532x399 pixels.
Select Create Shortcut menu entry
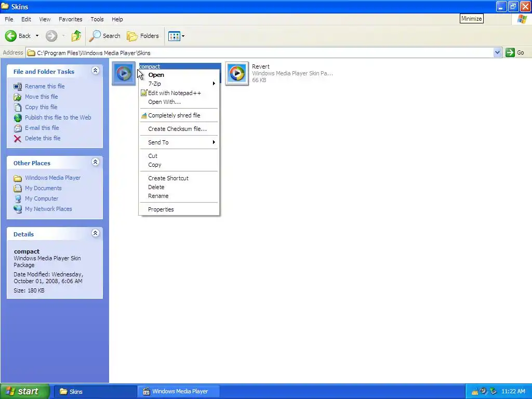pyautogui.click(x=179, y=178)
